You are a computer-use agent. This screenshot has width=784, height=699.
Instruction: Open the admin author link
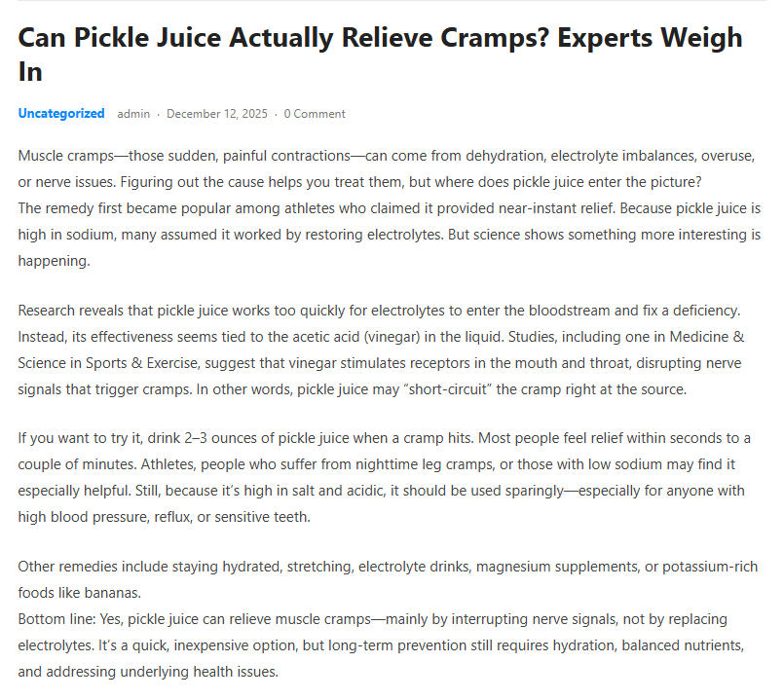(133, 114)
